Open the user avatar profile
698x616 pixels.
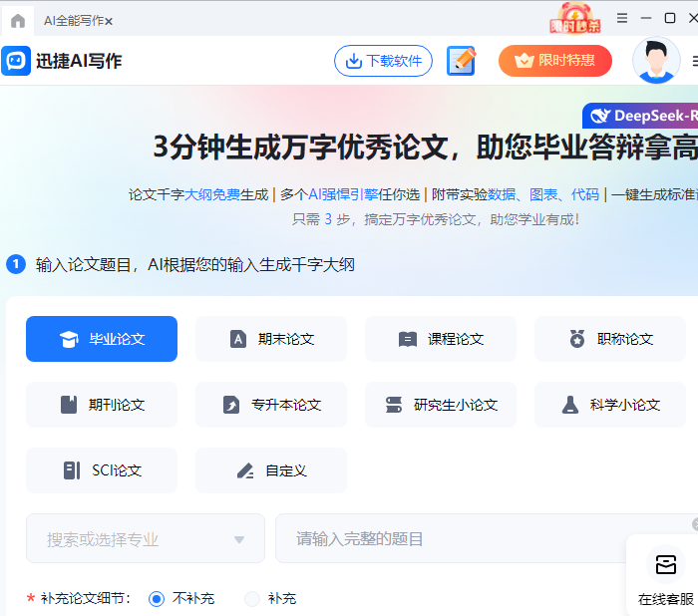pos(656,61)
